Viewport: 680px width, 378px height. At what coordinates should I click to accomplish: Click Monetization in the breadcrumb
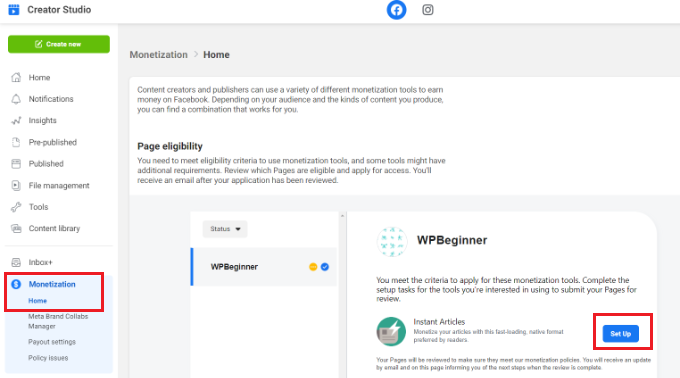pos(159,55)
